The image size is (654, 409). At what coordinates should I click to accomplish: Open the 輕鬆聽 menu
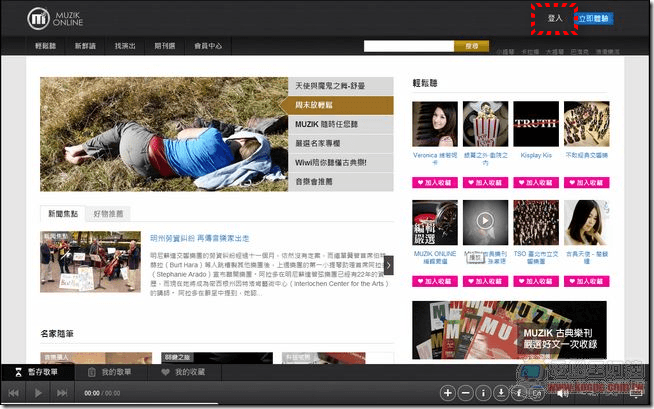tap(45, 46)
